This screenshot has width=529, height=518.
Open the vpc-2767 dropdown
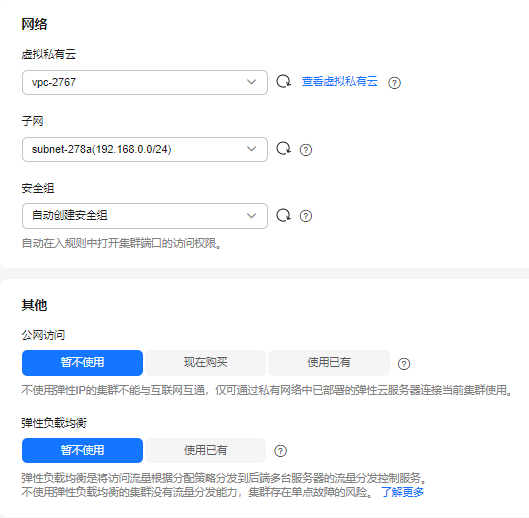[x=145, y=82]
